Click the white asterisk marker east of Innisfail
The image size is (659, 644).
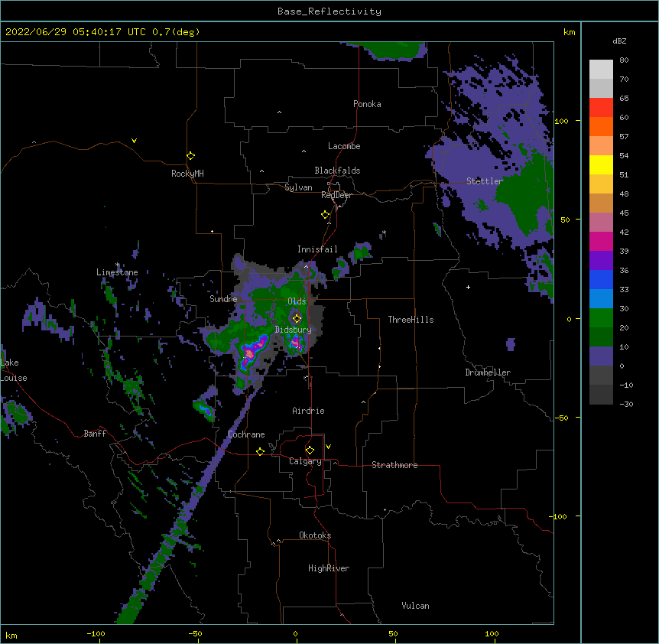pyautogui.click(x=384, y=233)
